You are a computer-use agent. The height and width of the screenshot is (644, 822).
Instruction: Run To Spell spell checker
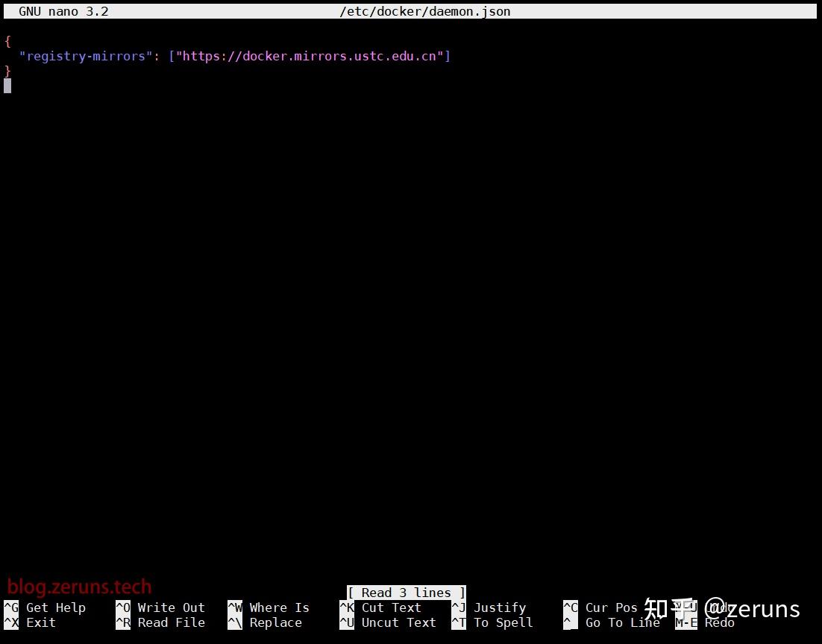coord(503,622)
